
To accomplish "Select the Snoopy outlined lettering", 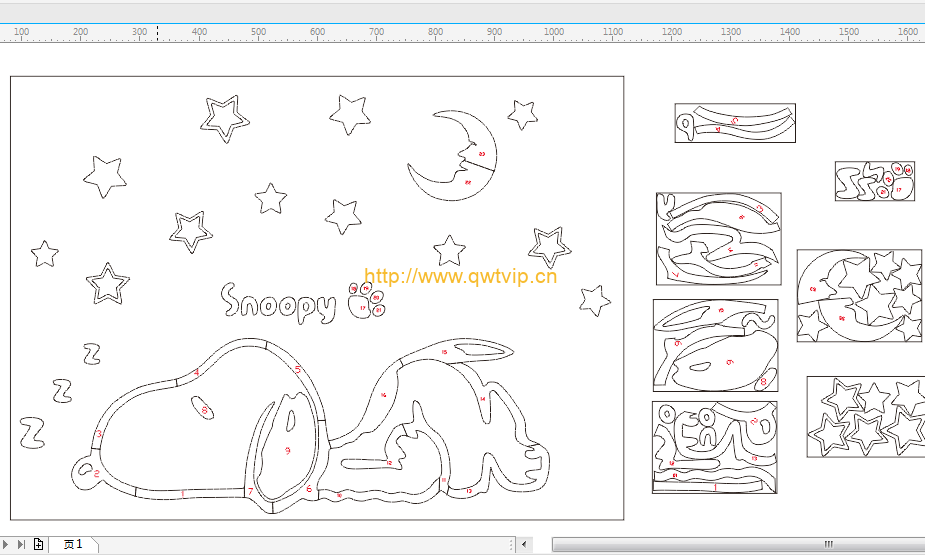I will click(279, 303).
